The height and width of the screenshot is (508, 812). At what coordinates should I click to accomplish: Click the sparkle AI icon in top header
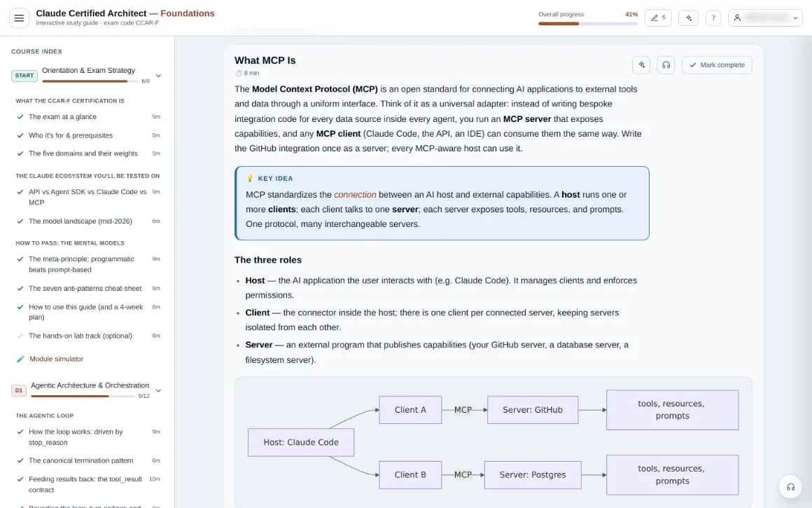click(688, 18)
